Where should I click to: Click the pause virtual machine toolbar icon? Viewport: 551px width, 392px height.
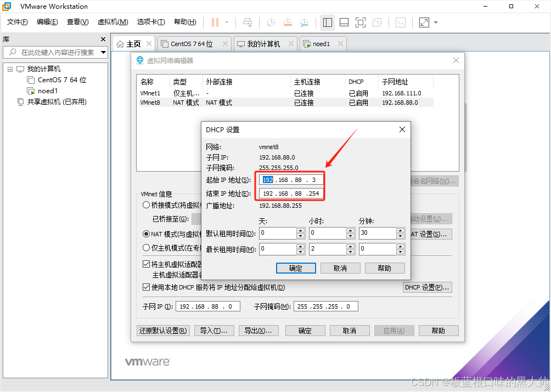(x=215, y=22)
